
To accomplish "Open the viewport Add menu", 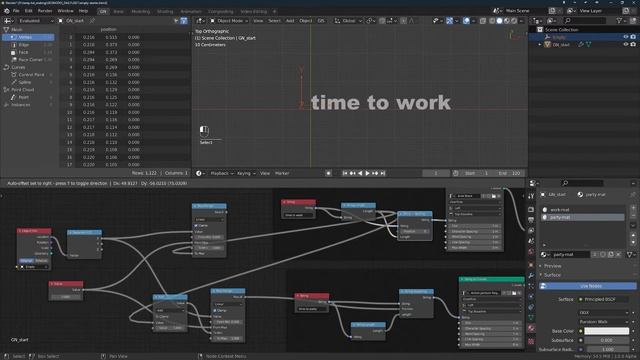I will pyautogui.click(x=290, y=20).
